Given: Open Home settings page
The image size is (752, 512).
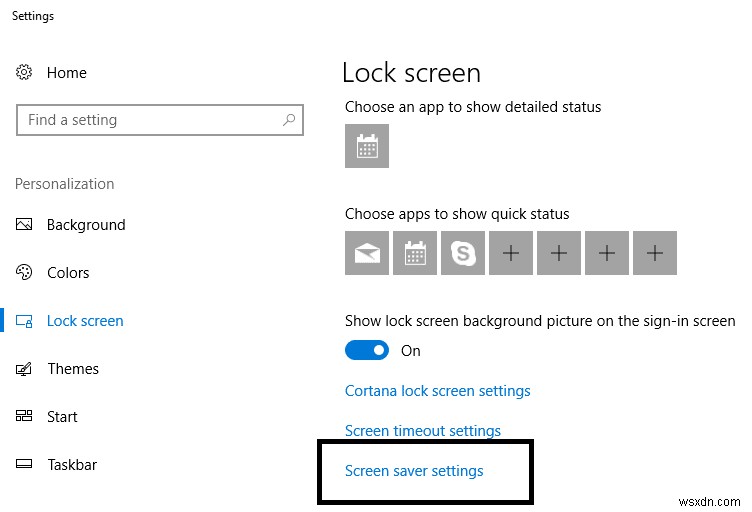Looking at the screenshot, I should pos(67,73).
